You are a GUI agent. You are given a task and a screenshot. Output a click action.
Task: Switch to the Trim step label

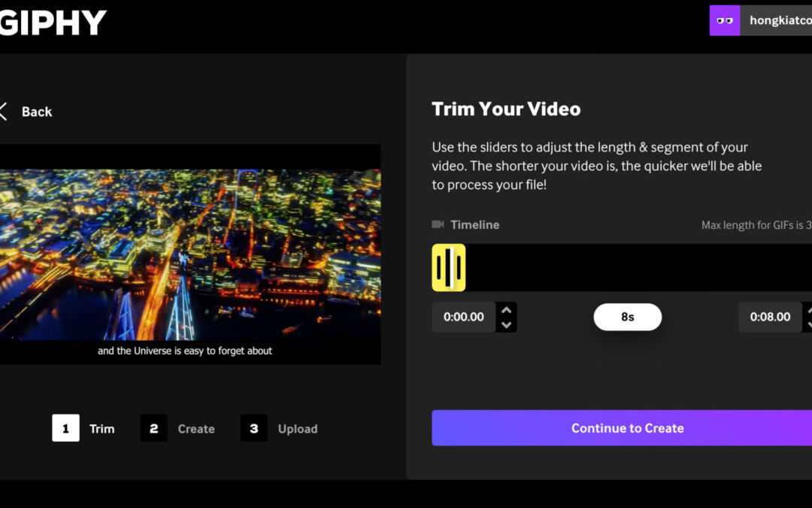tap(101, 429)
